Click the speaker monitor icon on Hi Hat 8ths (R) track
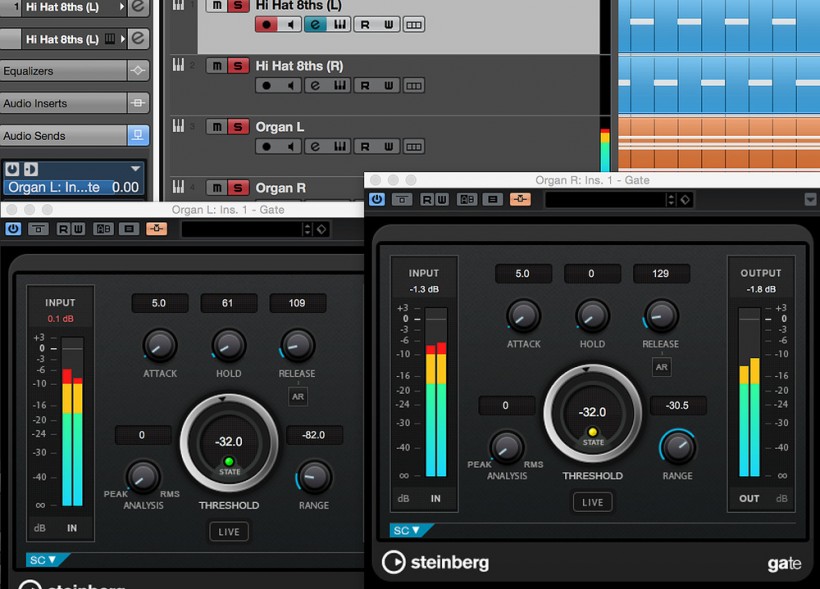 click(x=290, y=86)
